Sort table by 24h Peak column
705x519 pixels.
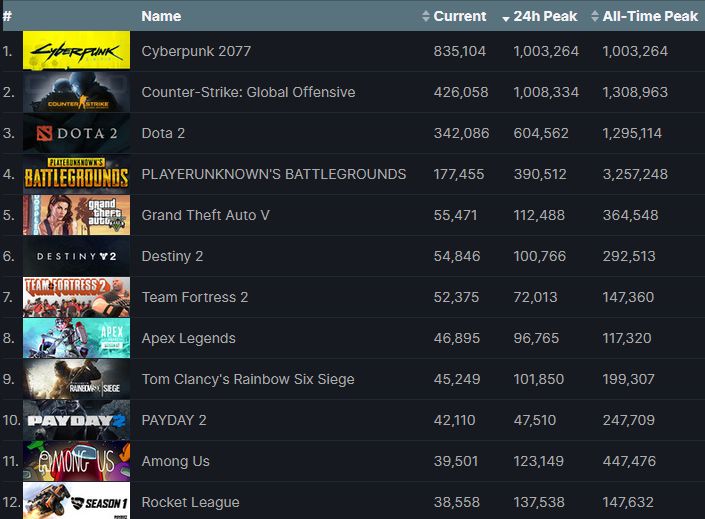540,16
